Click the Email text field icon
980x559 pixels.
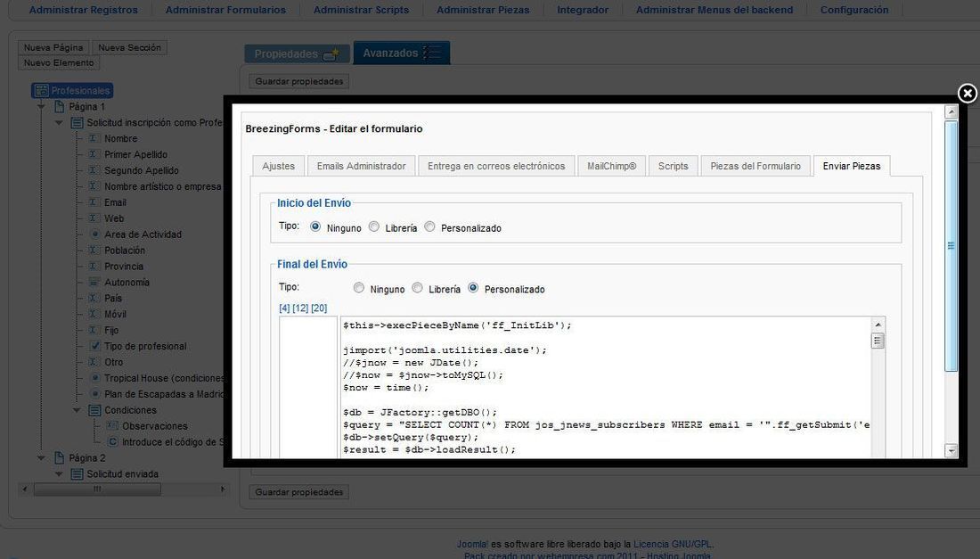click(94, 202)
